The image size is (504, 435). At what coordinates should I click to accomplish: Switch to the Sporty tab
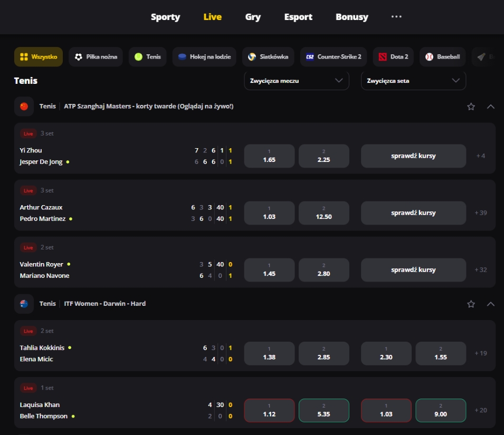click(x=165, y=17)
